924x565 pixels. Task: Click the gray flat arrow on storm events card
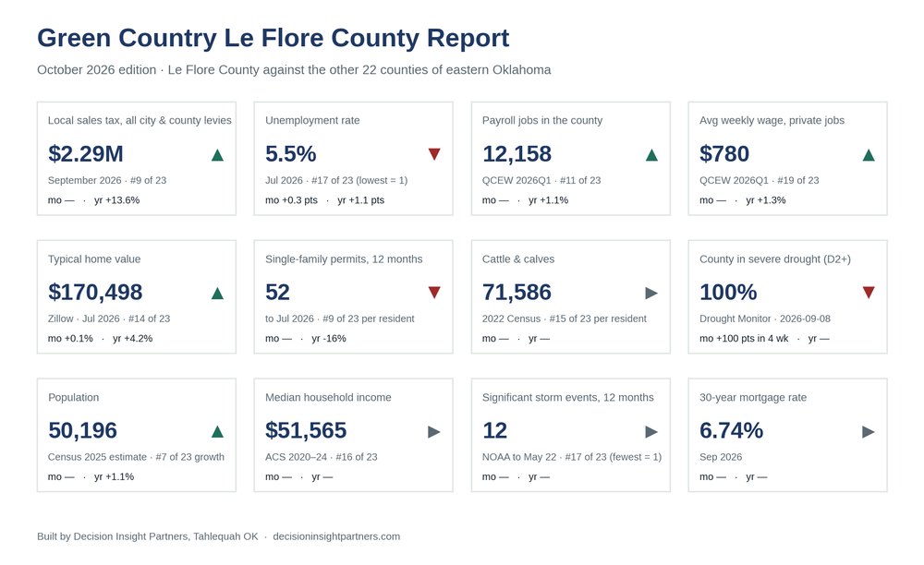pos(651,432)
